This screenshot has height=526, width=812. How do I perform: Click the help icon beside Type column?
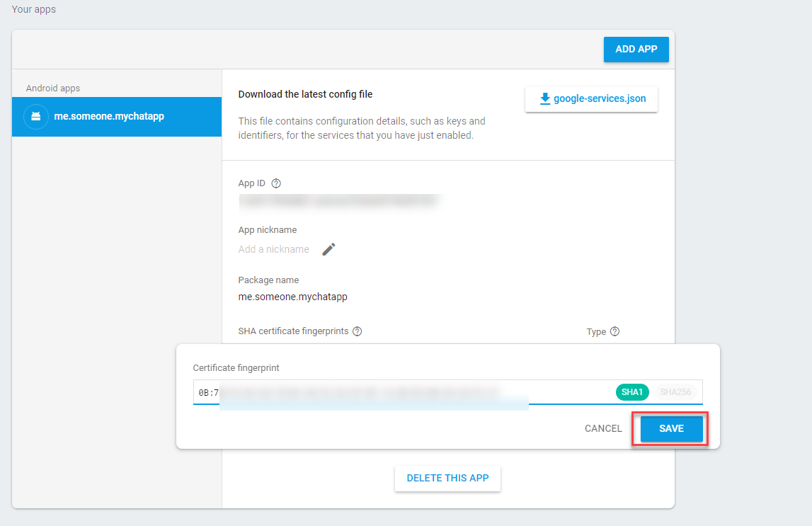614,331
